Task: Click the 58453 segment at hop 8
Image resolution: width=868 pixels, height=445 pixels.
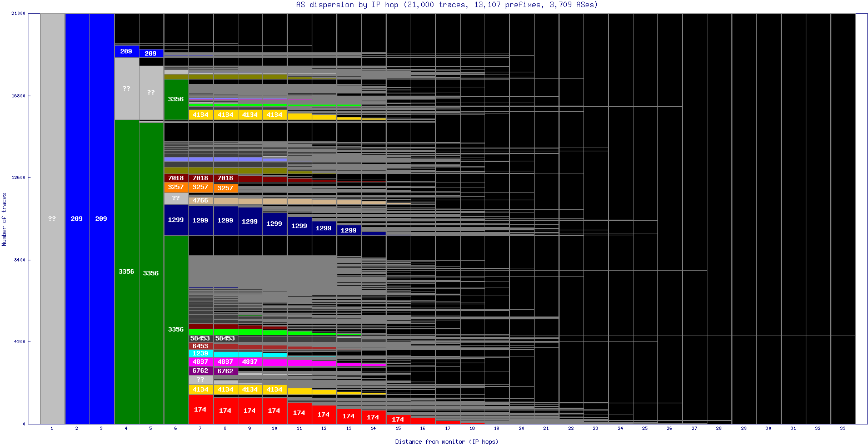Action: 226,338
